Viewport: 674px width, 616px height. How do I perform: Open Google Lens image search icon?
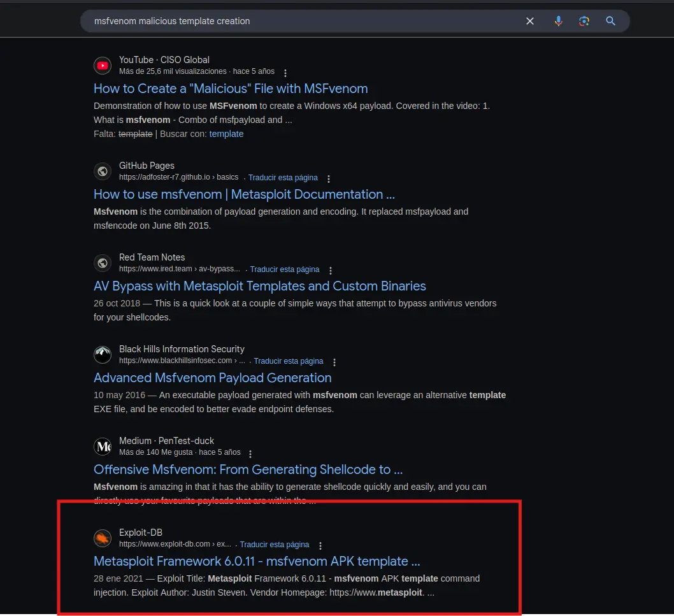[584, 21]
